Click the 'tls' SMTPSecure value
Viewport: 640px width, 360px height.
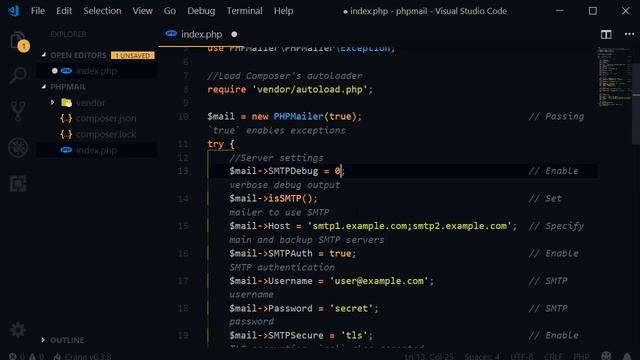pos(354,335)
